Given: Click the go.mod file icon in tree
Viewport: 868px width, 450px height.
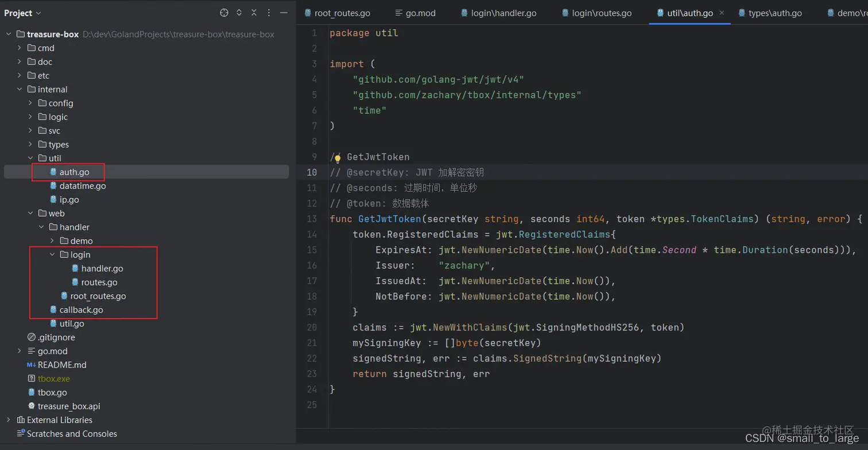Looking at the screenshot, I should click(32, 351).
